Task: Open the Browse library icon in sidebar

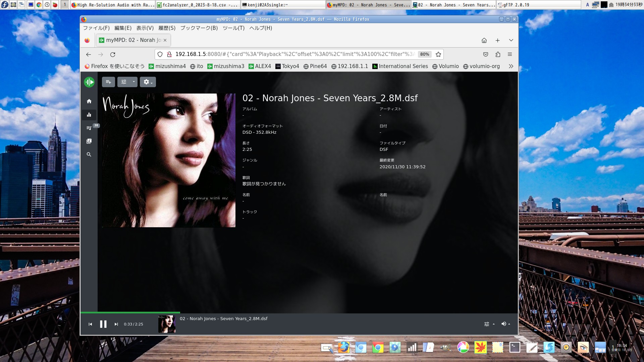Action: pos(89,141)
